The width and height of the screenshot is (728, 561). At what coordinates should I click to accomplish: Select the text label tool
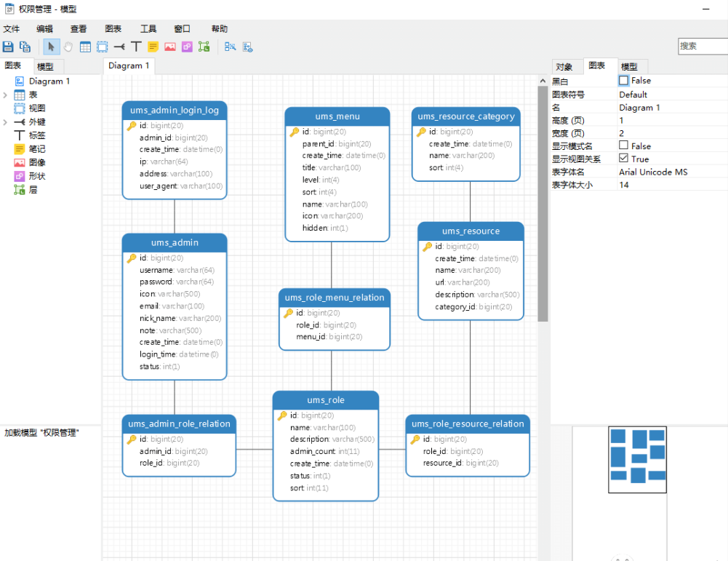click(x=136, y=47)
